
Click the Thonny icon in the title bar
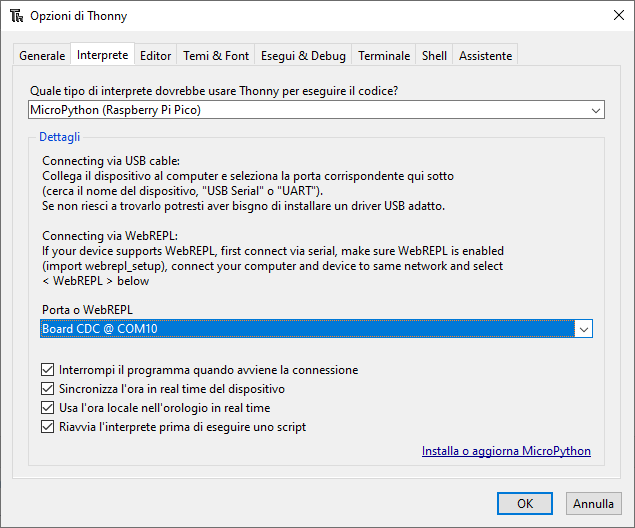[x=16, y=16]
